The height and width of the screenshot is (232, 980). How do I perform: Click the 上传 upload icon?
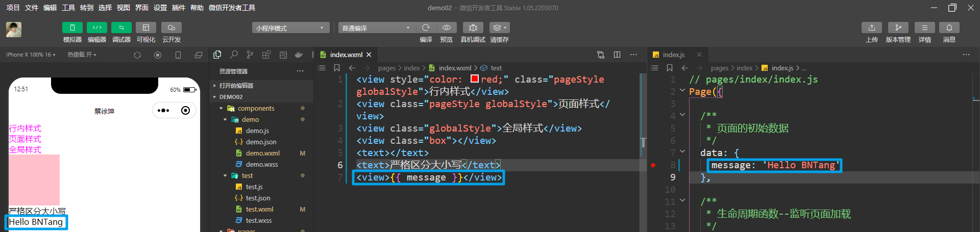click(872, 28)
